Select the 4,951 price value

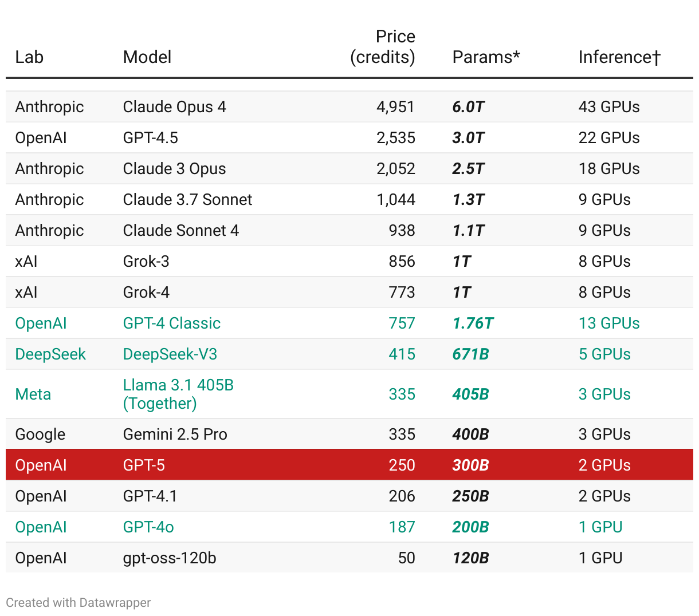point(395,107)
